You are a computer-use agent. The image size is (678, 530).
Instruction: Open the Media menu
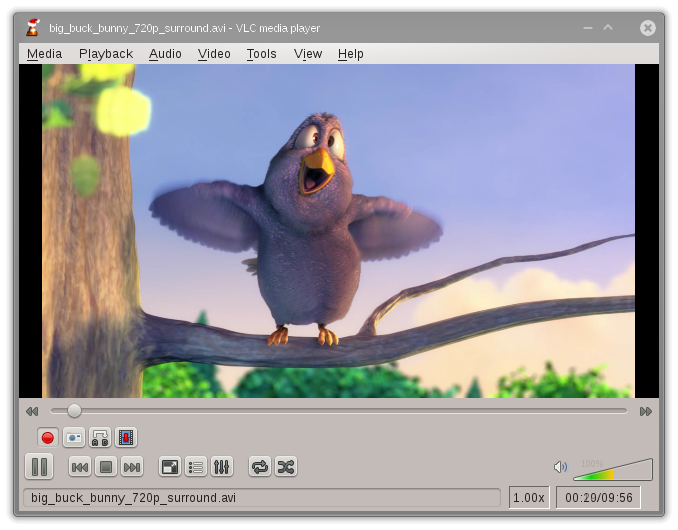(44, 54)
